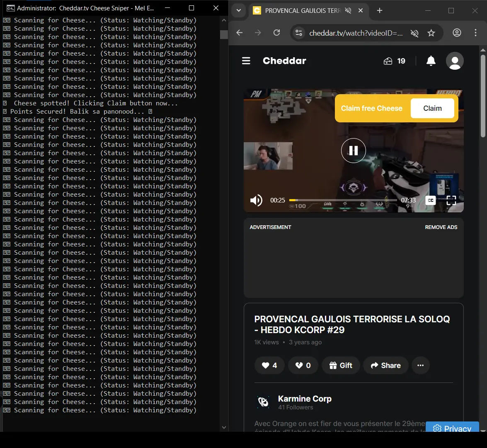Click the white Claim button
Screen dimensions: 487x448
click(432, 108)
